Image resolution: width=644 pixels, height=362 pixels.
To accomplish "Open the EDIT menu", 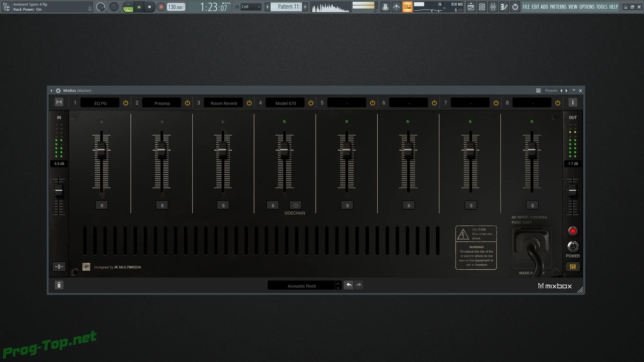I will (535, 7).
